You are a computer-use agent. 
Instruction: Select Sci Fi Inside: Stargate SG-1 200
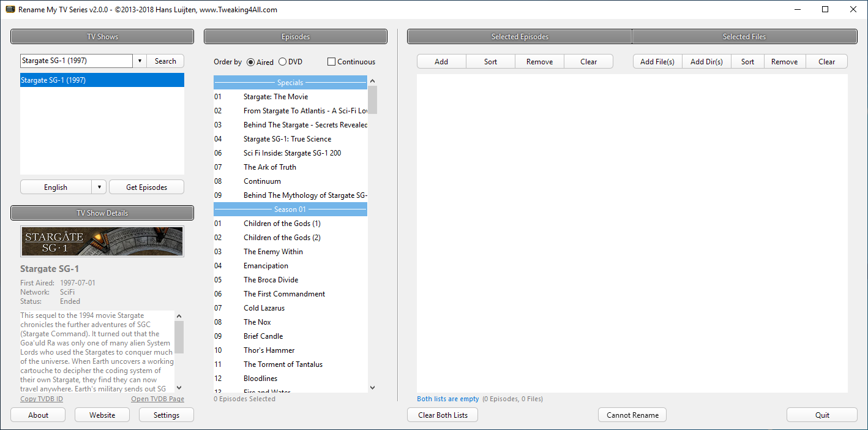point(290,153)
